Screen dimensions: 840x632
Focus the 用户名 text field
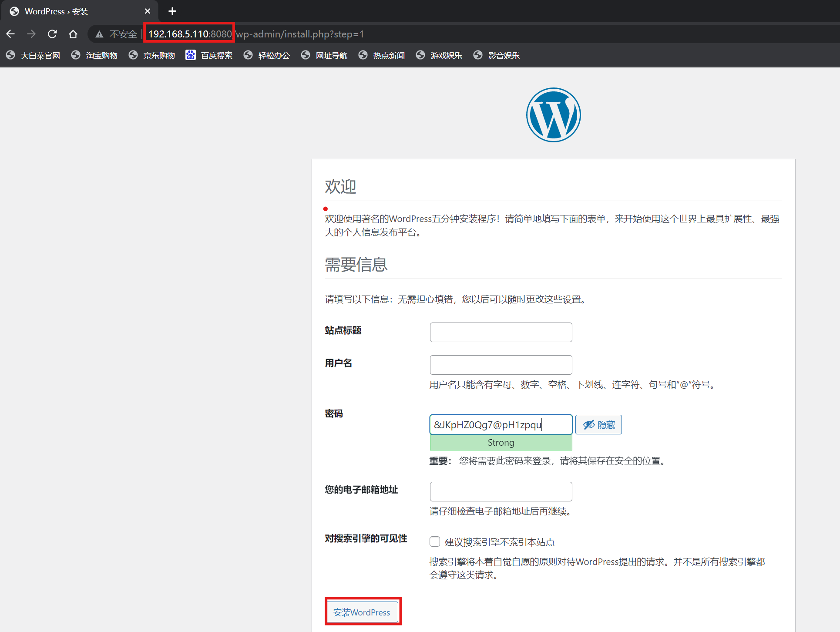click(501, 365)
